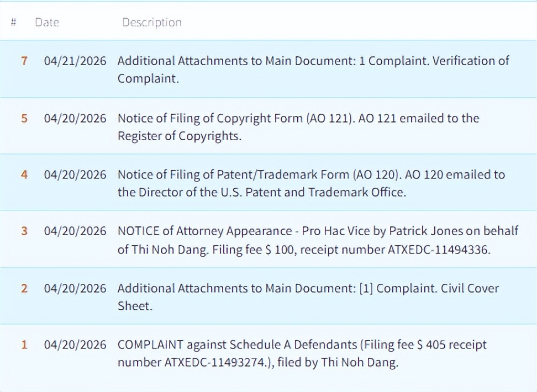Select the Patent/Trademark Form AO 120 notice description
The height and width of the screenshot is (392, 537).
pos(310,183)
